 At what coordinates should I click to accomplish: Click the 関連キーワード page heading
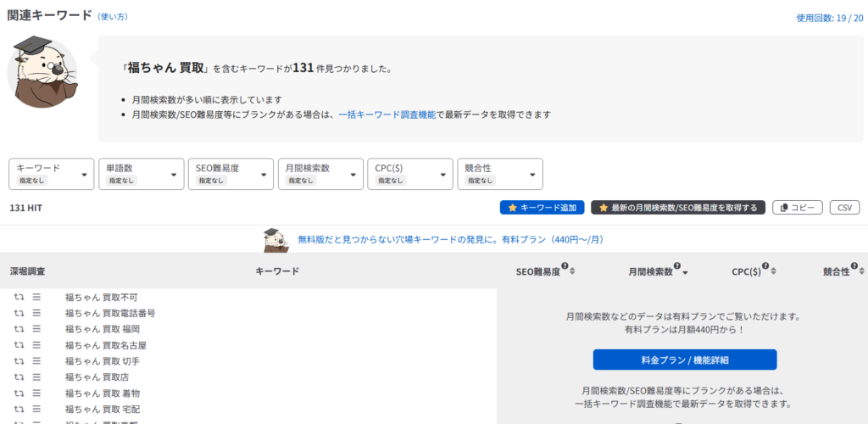tap(49, 15)
